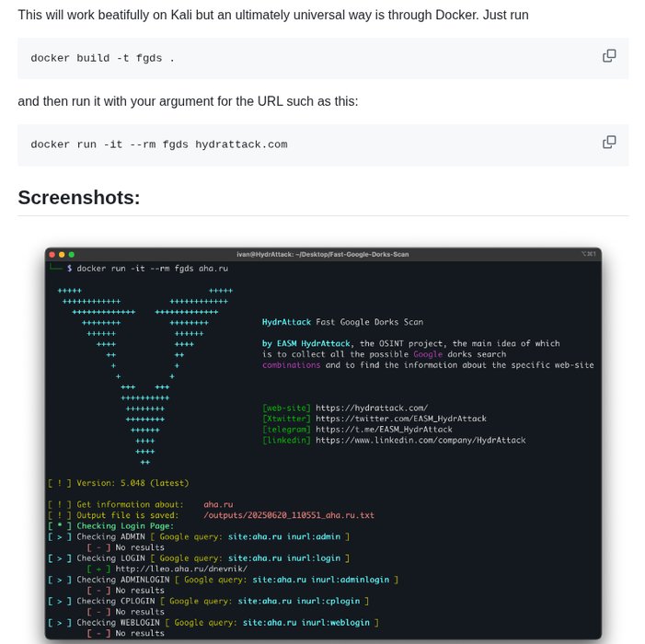Click the output file path aha.ru.txt
The width and height of the screenshot is (645, 644).
click(x=289, y=515)
